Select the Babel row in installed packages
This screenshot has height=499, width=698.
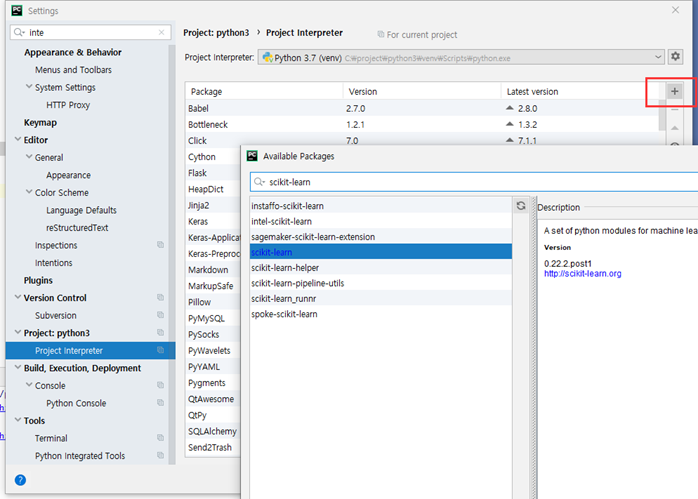pyautogui.click(x=422, y=108)
